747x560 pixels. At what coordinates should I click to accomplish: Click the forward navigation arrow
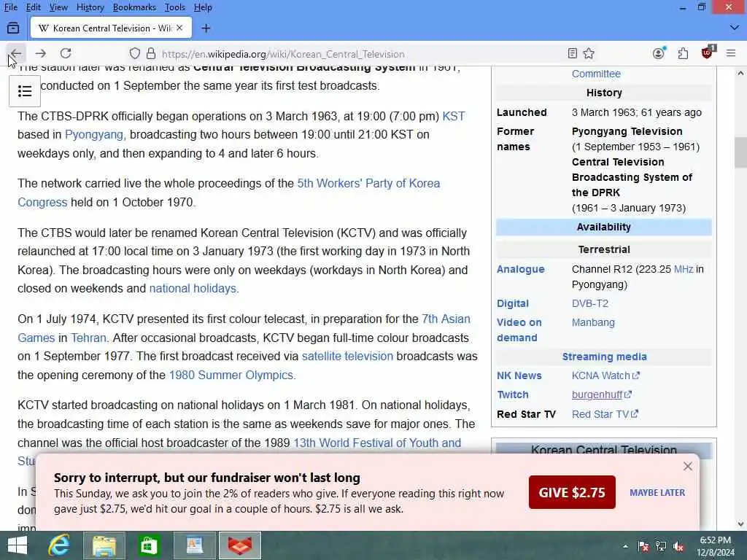[x=41, y=53]
